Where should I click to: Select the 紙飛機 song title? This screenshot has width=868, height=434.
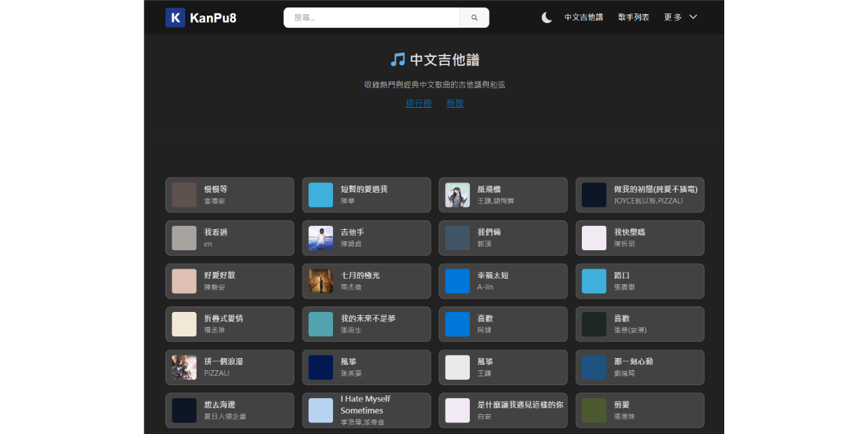489,189
